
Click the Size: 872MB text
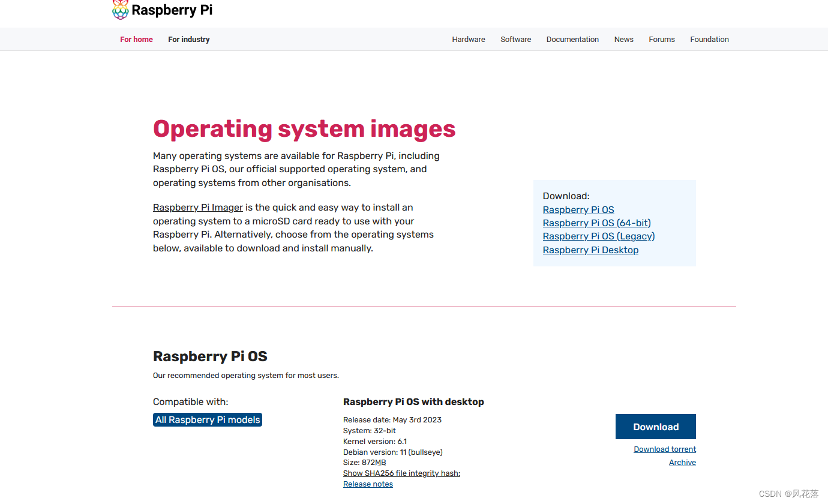365,463
